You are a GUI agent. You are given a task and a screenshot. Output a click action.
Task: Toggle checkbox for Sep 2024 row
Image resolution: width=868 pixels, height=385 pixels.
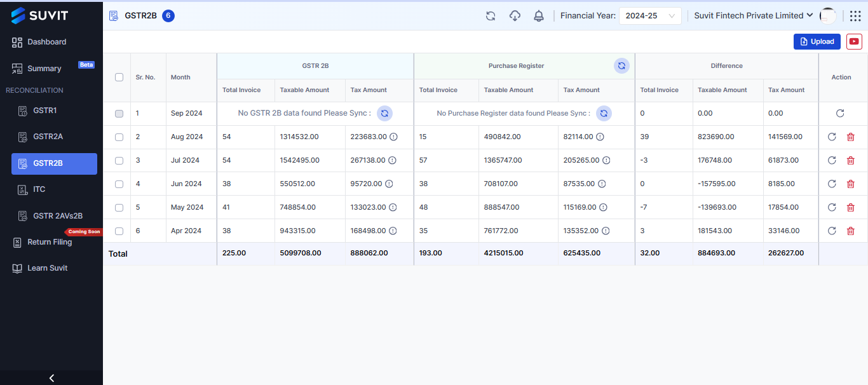(119, 114)
